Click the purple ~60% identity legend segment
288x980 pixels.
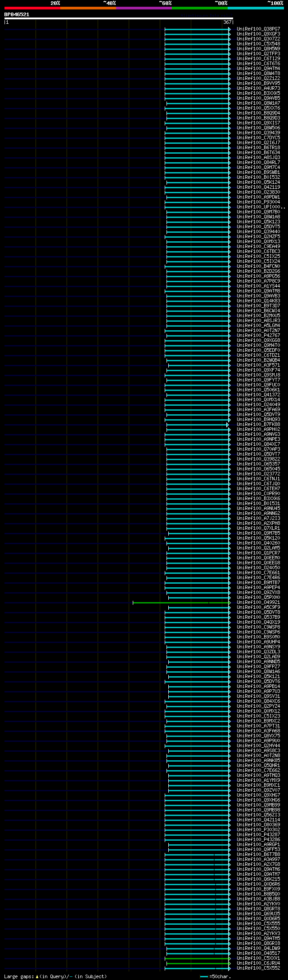(x=144, y=8)
